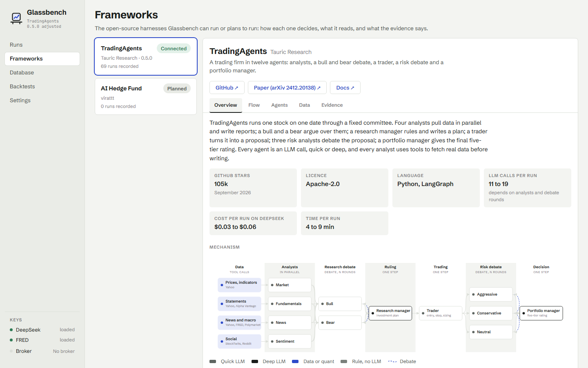Open the Runs page

(x=42, y=45)
